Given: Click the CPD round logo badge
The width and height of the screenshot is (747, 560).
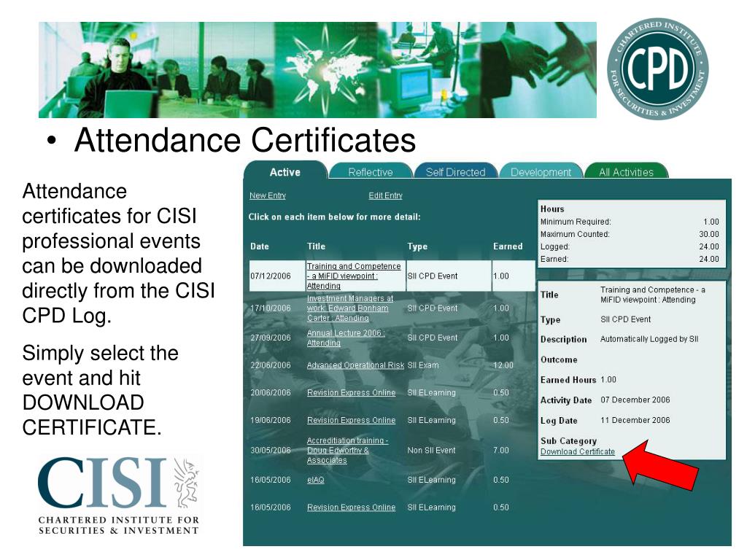Looking at the screenshot, I should (657, 69).
